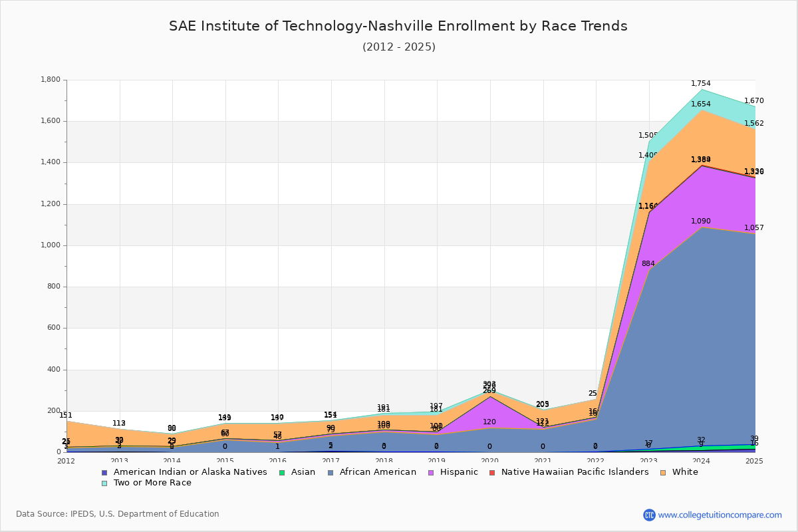The height and width of the screenshot is (532, 798).
Task: Click the 1,562 value label in 2025
Action: click(x=753, y=124)
